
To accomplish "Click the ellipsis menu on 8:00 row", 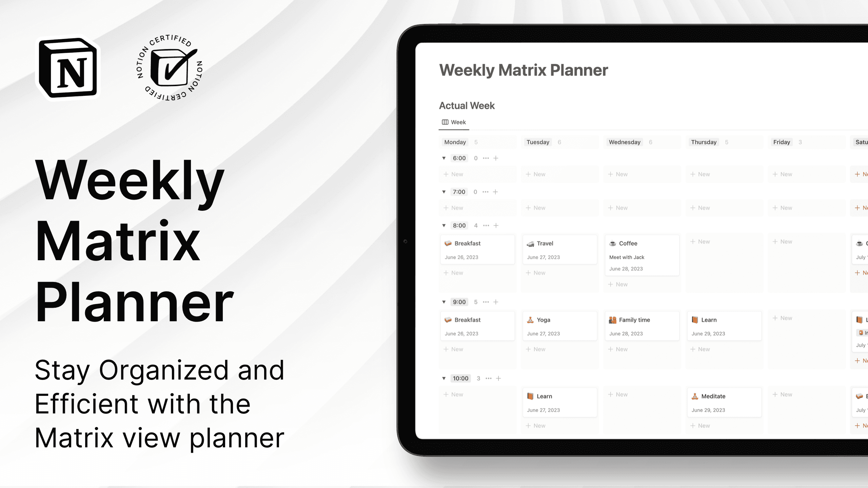I will pos(485,225).
